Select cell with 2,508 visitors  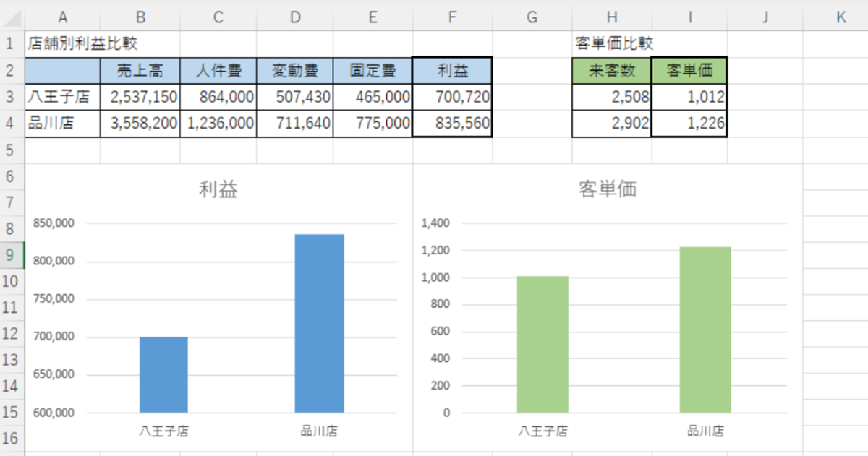tap(612, 97)
